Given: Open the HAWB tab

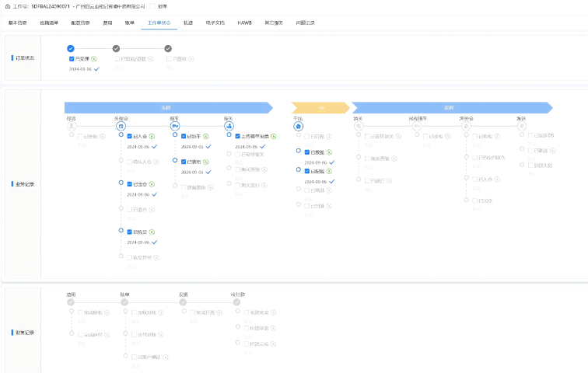Looking at the screenshot, I should tap(244, 23).
